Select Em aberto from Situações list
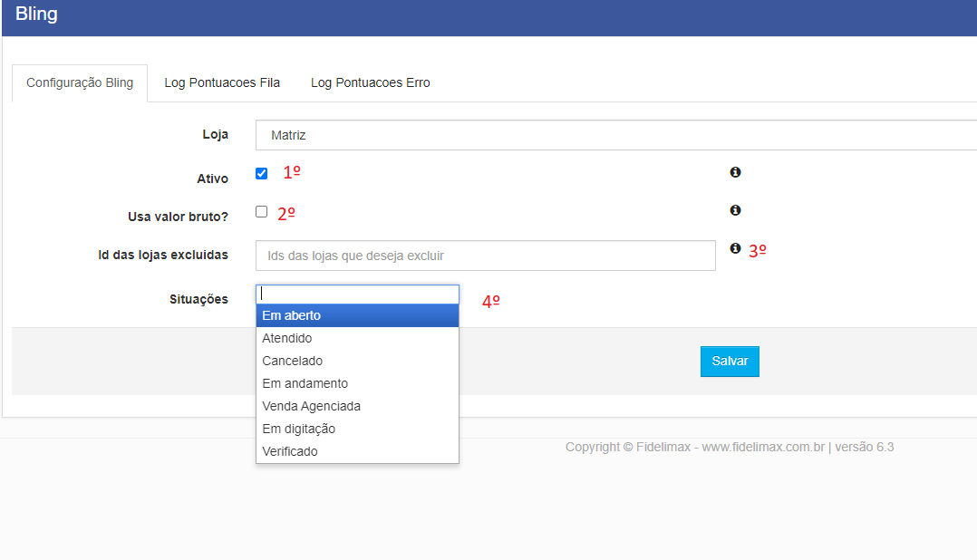977x560 pixels. [357, 315]
